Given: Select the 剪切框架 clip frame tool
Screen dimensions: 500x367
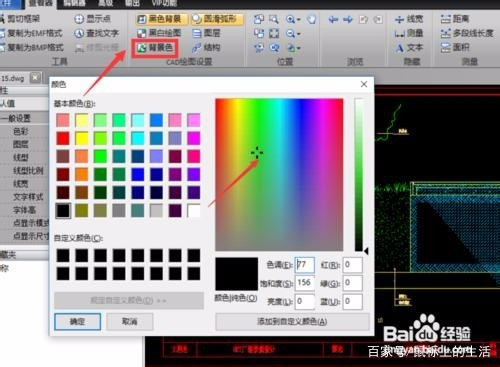Looking at the screenshot, I should [x=21, y=19].
